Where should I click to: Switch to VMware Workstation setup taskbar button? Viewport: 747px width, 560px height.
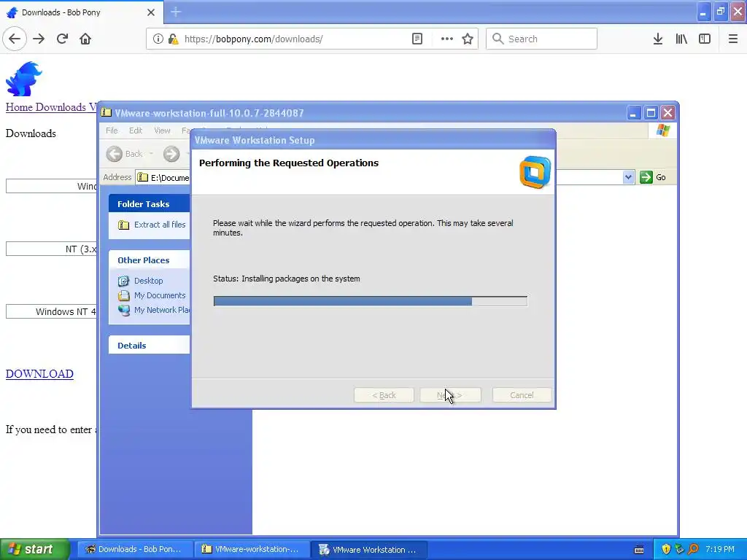tap(368, 549)
